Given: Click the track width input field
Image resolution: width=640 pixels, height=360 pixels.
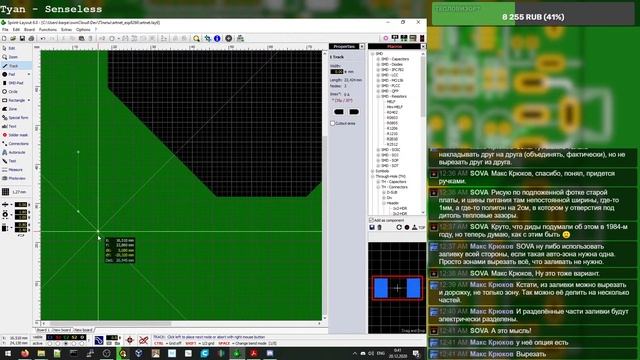Looking at the screenshot, I should click(x=337, y=71).
